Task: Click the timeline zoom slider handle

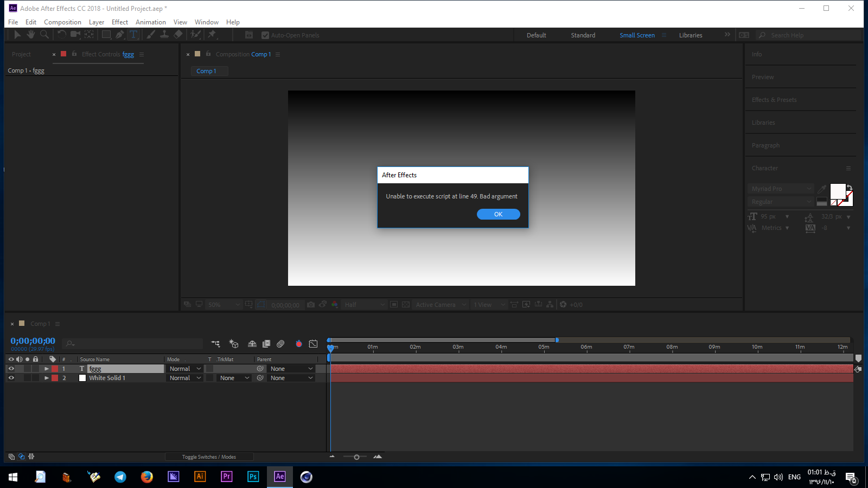Action: coord(356,457)
